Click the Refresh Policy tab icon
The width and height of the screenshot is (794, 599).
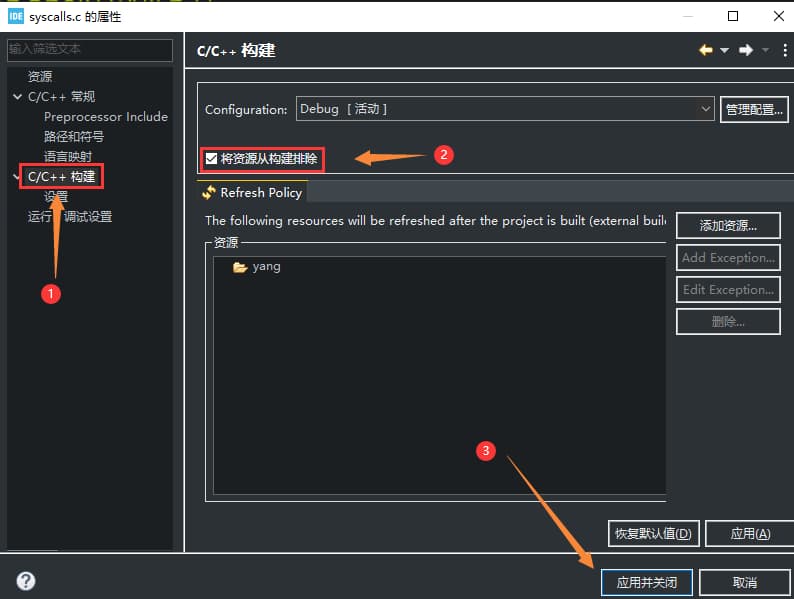[x=209, y=192]
